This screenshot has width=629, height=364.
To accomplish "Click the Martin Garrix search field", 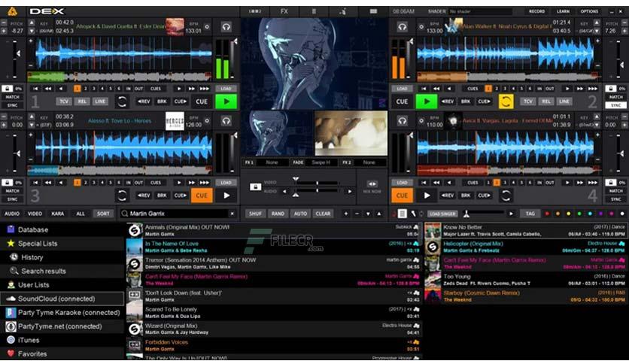I will click(178, 214).
